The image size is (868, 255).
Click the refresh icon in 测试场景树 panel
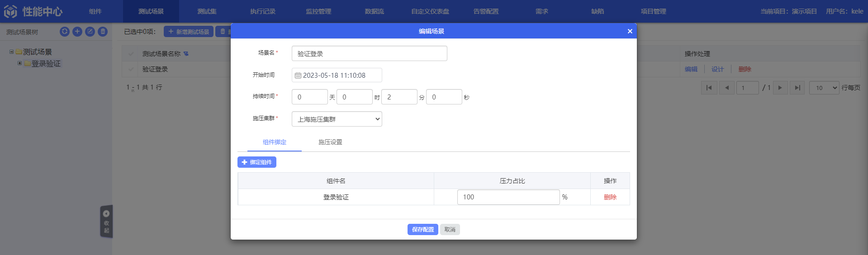click(65, 32)
